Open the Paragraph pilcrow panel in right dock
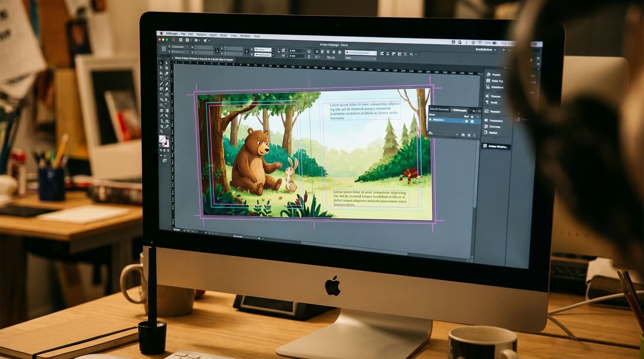This screenshot has width=644, height=359. [487, 102]
